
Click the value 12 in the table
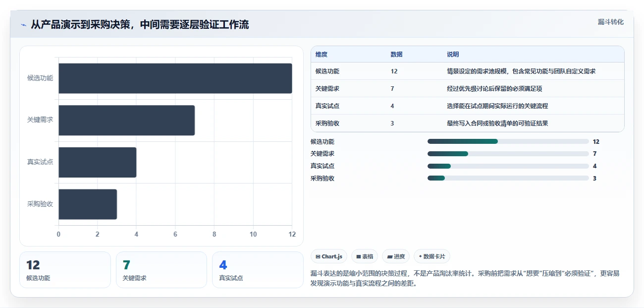[394, 71]
